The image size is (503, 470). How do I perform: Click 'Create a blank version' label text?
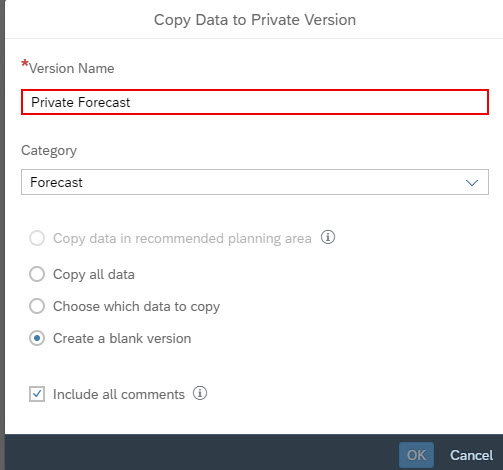tap(122, 339)
